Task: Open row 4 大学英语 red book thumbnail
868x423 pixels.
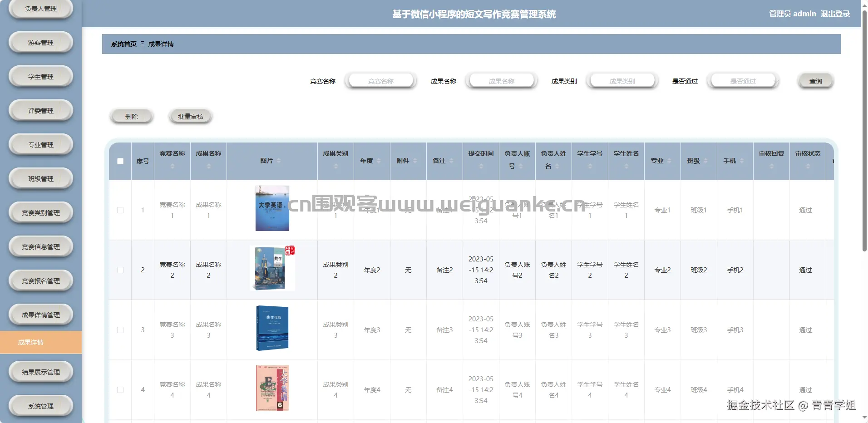Action: [x=272, y=388]
